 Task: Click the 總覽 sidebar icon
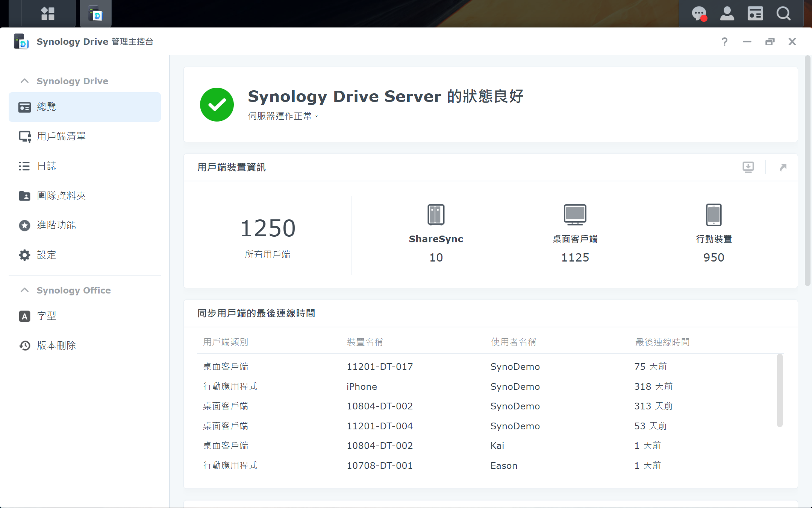24,107
